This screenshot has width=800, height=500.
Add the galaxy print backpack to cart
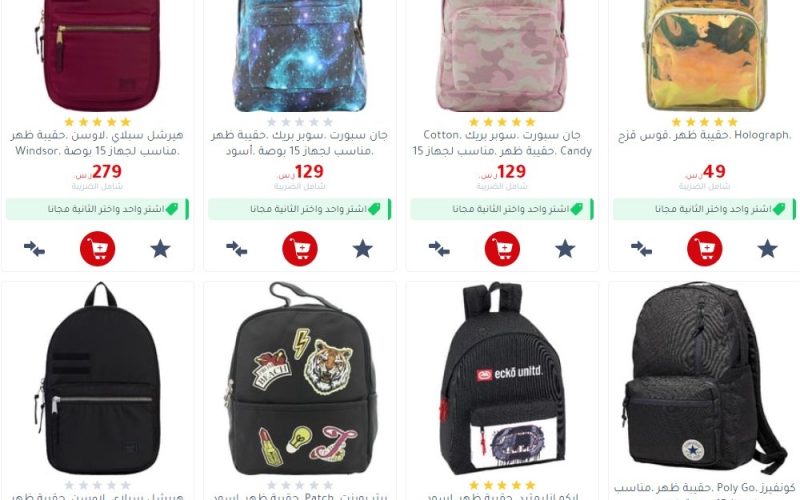tap(300, 248)
